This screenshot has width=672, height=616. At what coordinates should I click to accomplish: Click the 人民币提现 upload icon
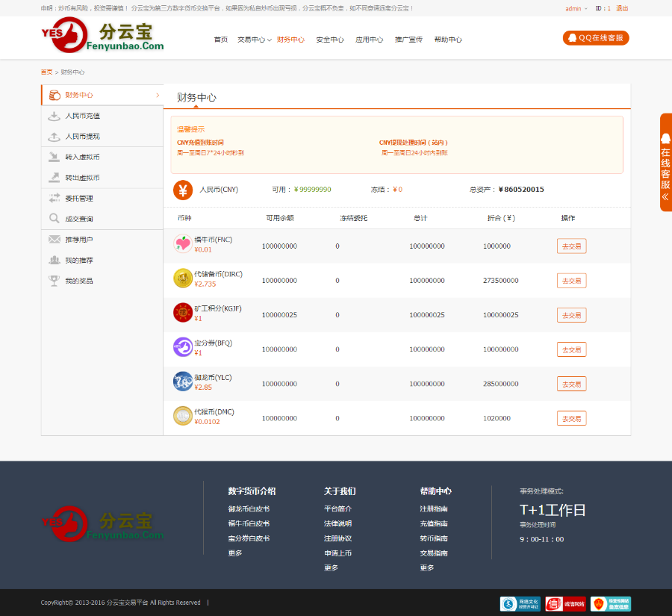pos(54,137)
